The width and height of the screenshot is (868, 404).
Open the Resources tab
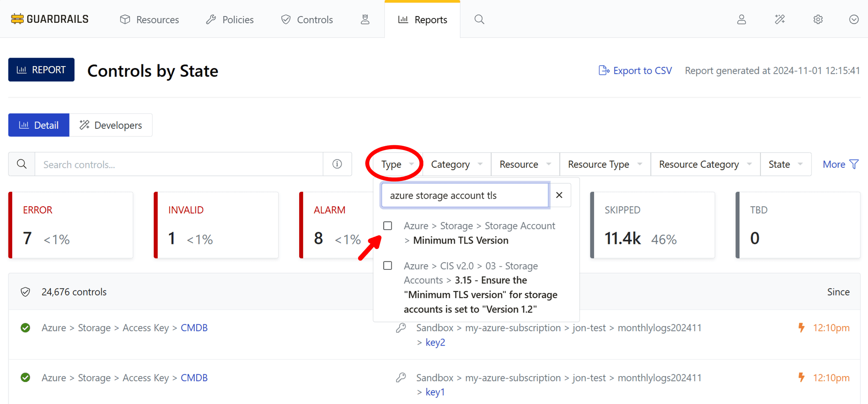click(150, 19)
